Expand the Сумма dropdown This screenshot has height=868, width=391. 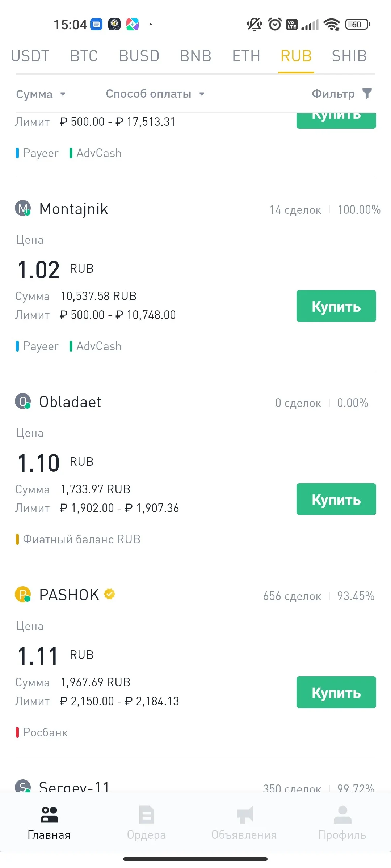[x=41, y=94]
